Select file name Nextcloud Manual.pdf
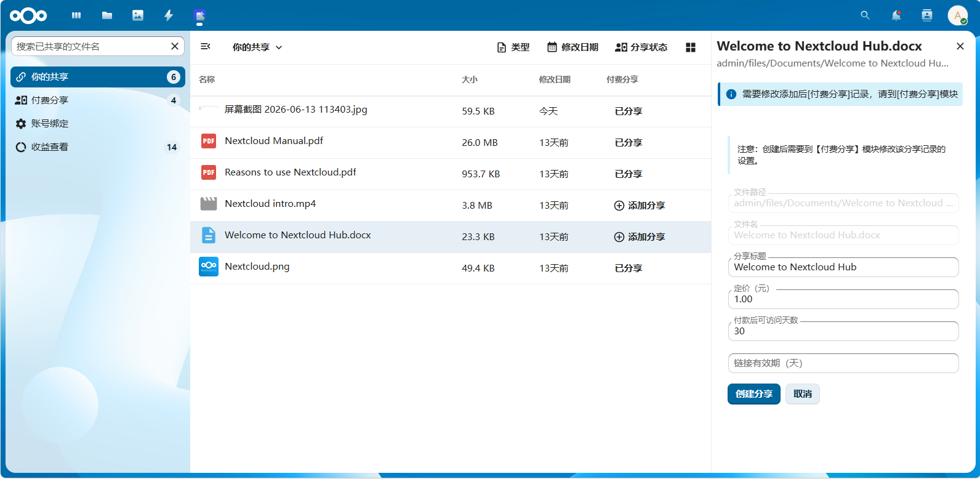The image size is (980, 479). [274, 141]
